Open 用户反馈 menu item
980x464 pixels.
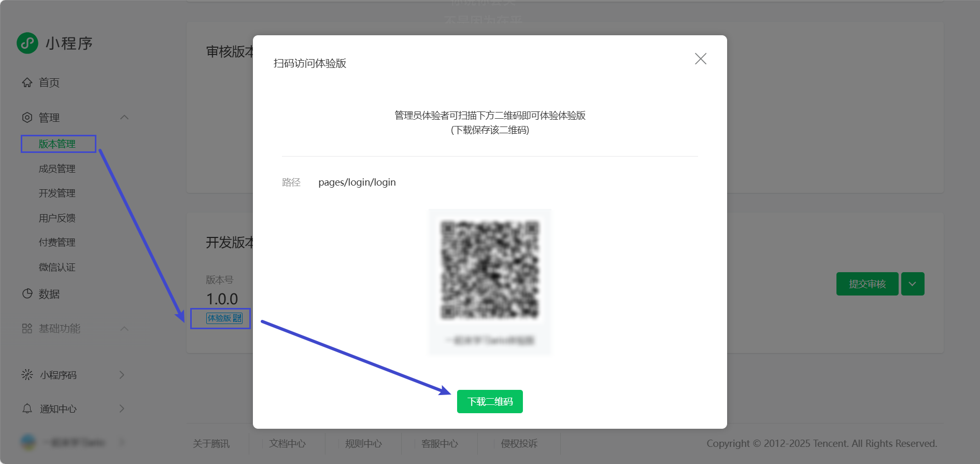point(57,218)
